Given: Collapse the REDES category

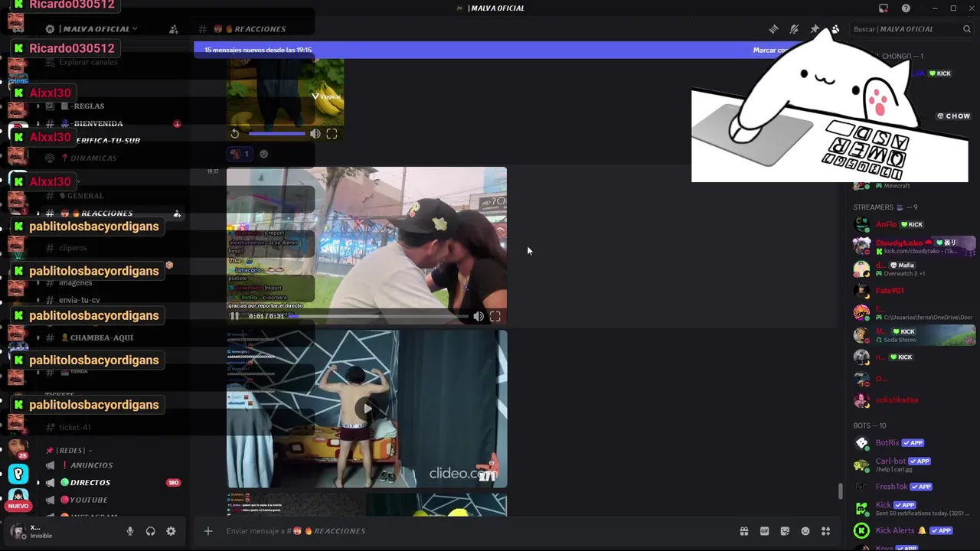Looking at the screenshot, I should click(x=73, y=451).
